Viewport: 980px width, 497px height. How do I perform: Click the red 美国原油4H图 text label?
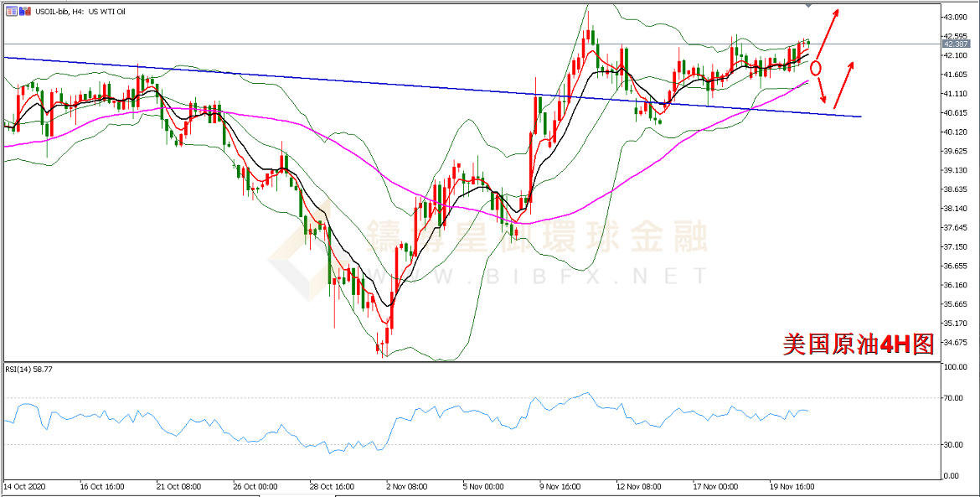tap(858, 344)
